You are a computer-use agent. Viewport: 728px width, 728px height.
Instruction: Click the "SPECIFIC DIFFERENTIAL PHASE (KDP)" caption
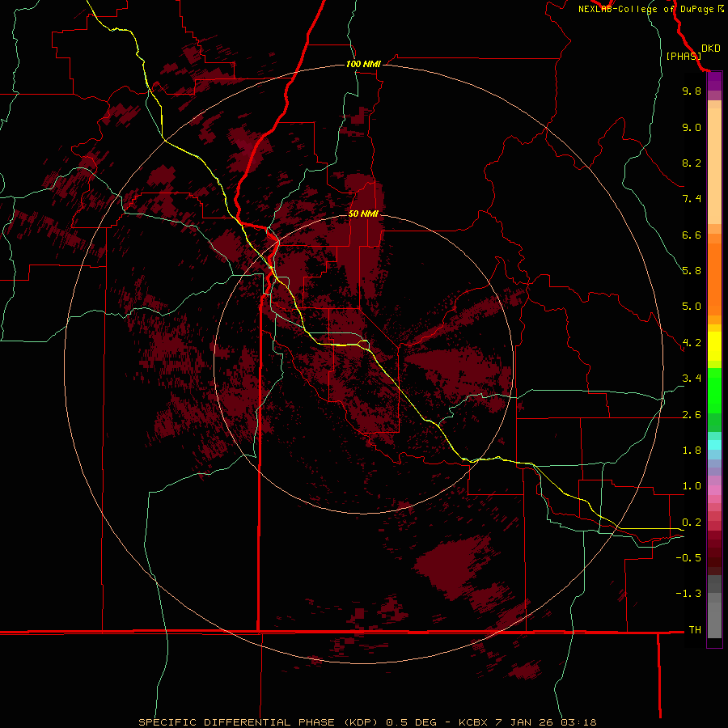(x=256, y=722)
